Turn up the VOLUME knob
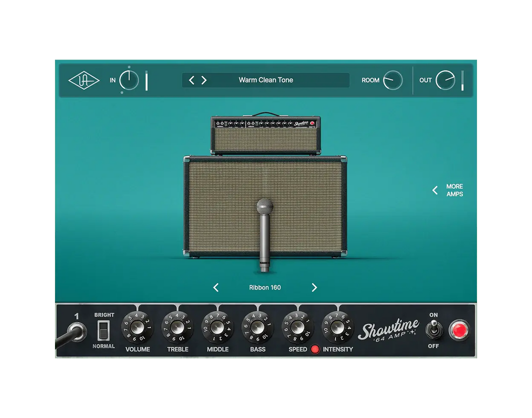This screenshot has height=418, width=532. point(137,328)
